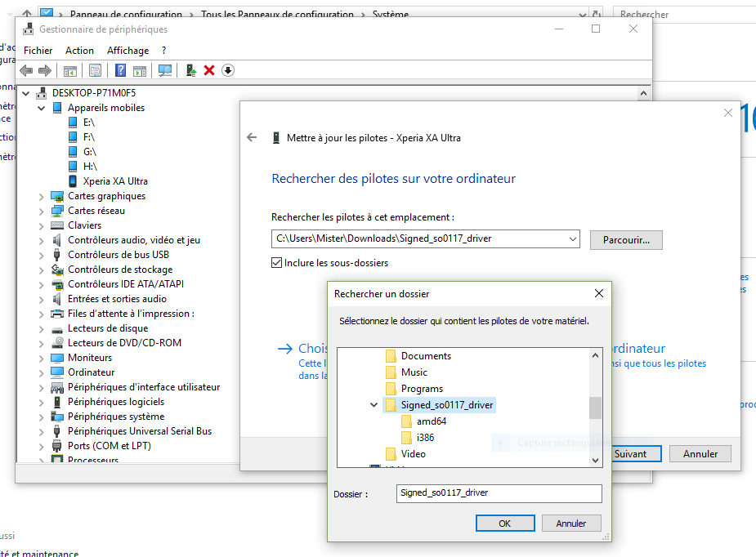
Task: Expand the Cartes graphiques node
Action: pyautogui.click(x=41, y=197)
